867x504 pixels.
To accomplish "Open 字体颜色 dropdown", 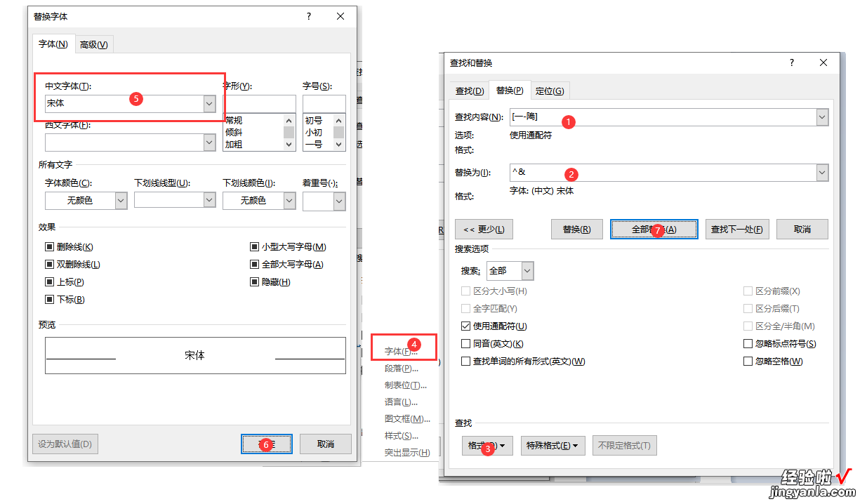I will [121, 201].
